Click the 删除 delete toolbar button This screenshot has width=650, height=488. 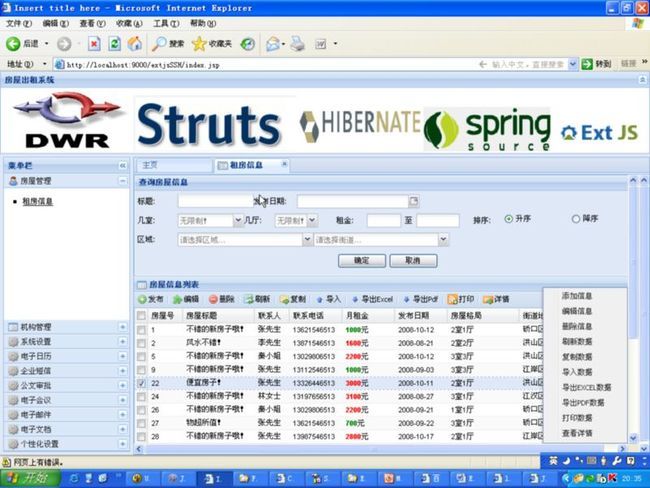[222, 299]
